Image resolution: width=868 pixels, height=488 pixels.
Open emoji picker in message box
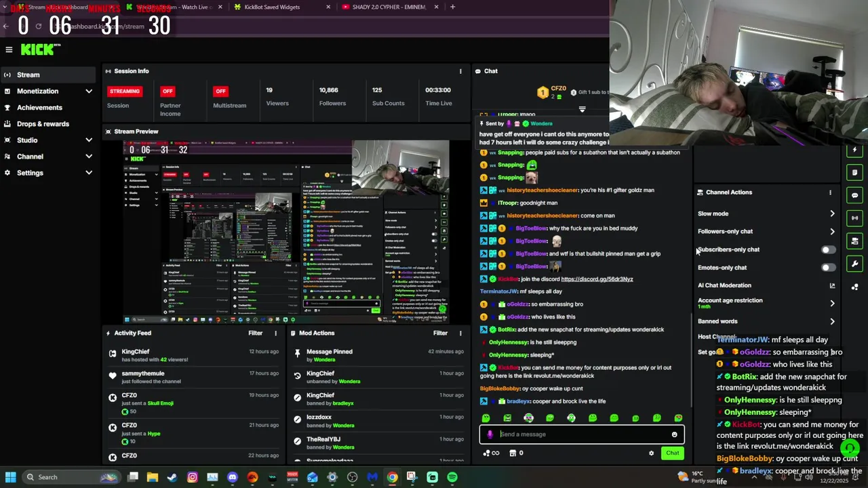(674, 434)
